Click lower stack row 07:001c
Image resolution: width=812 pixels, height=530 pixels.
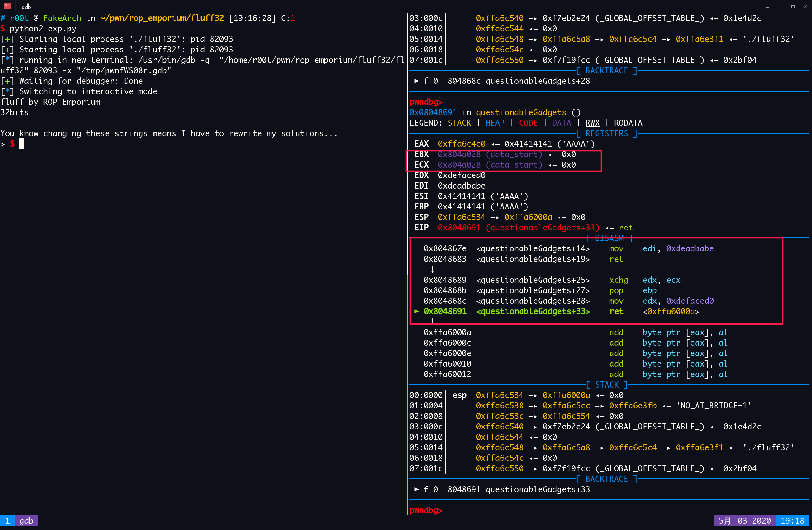tap(583, 468)
